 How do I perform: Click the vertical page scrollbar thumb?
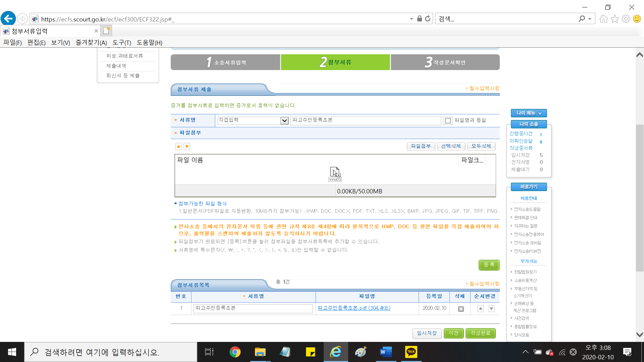[x=639, y=198]
